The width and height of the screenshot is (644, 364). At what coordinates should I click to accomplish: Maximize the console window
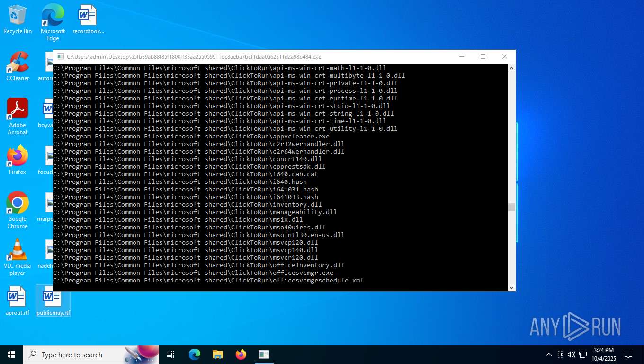pos(483,57)
